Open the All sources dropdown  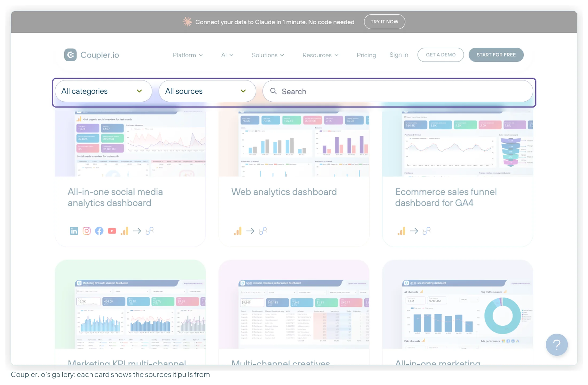207,91
